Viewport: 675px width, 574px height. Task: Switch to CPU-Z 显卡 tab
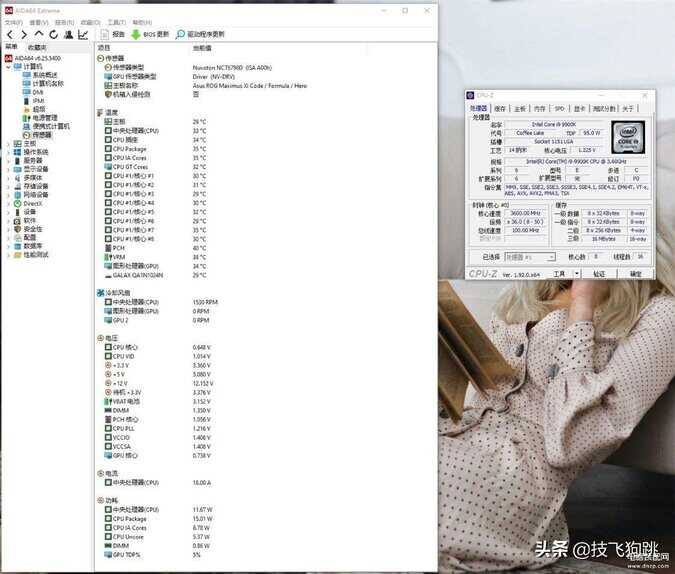(579, 109)
